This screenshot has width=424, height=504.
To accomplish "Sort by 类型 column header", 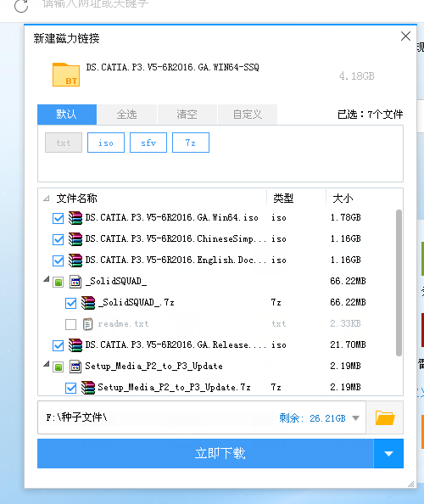I will click(283, 199).
